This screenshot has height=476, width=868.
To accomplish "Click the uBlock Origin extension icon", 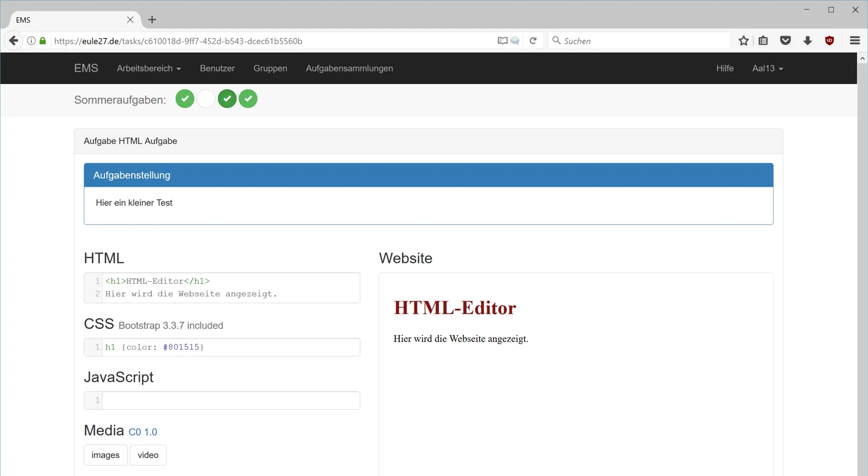I will [x=829, y=41].
